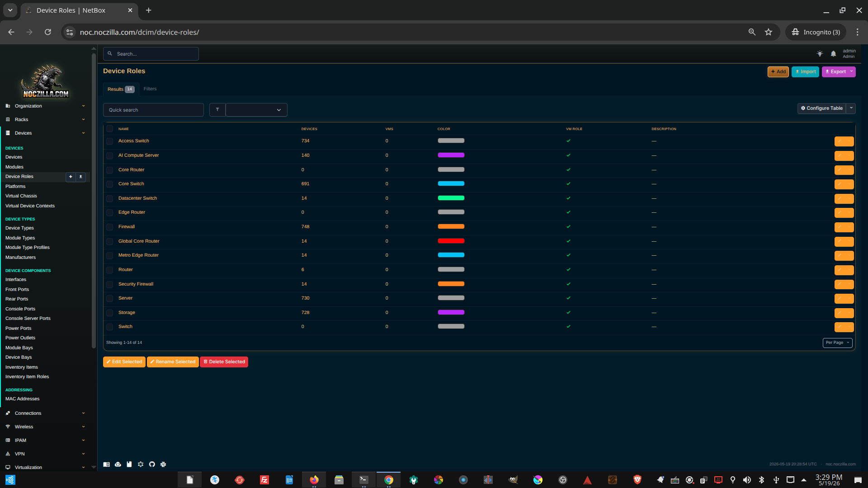
Task: Open FileZilla from the taskbar
Action: [264, 480]
